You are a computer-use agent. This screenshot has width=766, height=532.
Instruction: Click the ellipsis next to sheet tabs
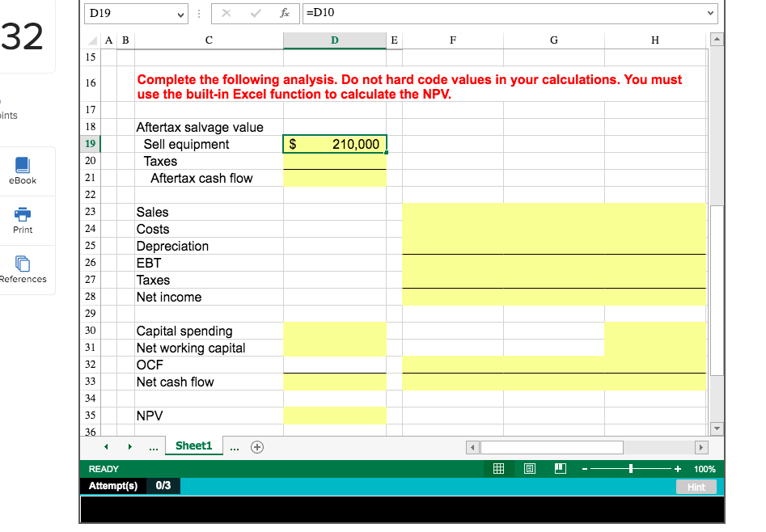tap(153, 445)
